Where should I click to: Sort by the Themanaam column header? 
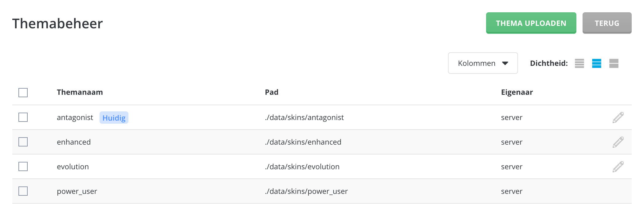[80, 92]
